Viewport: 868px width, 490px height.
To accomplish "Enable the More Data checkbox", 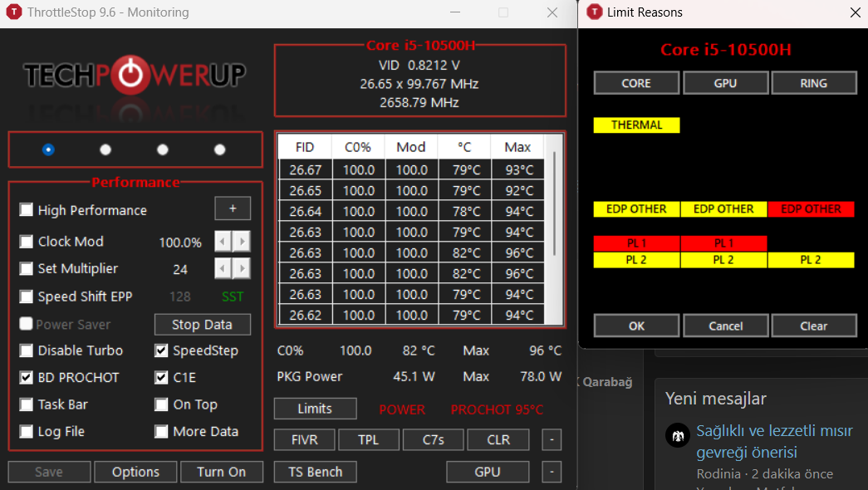I will click(161, 431).
